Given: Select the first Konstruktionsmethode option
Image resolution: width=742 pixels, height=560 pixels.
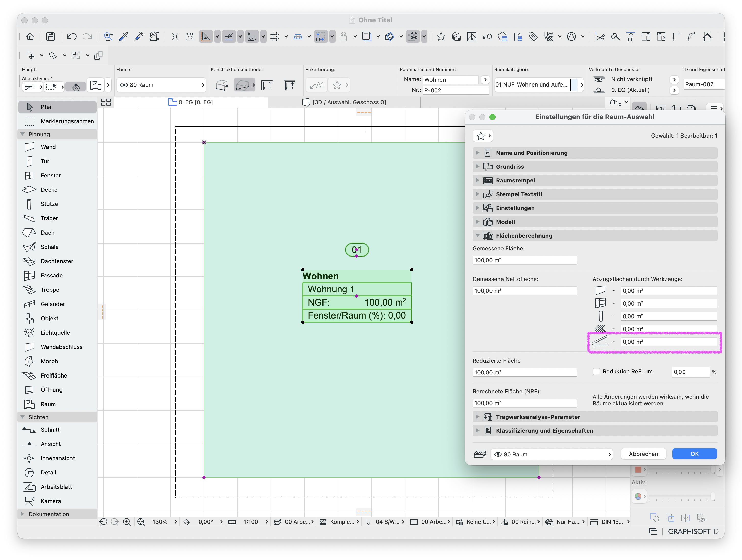Looking at the screenshot, I should click(x=221, y=85).
